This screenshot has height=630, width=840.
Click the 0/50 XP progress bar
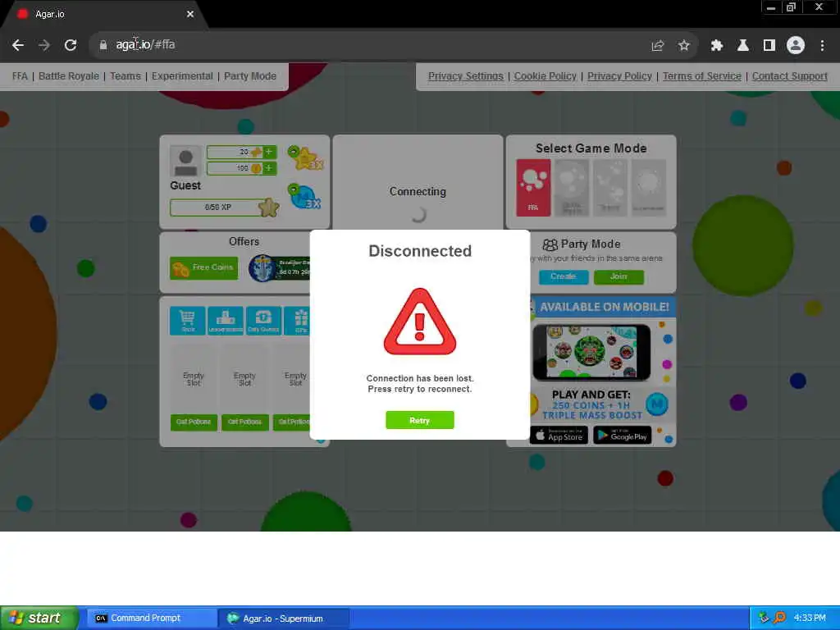point(218,208)
